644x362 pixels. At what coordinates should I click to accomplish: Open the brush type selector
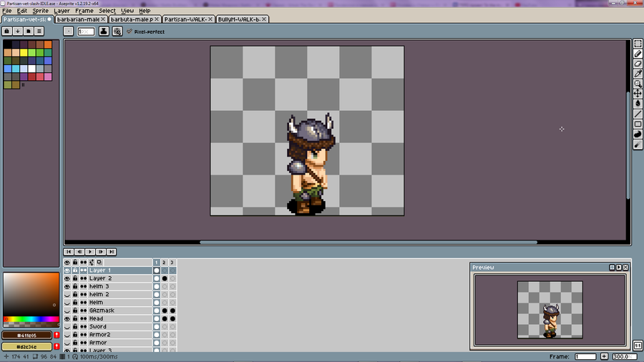69,31
